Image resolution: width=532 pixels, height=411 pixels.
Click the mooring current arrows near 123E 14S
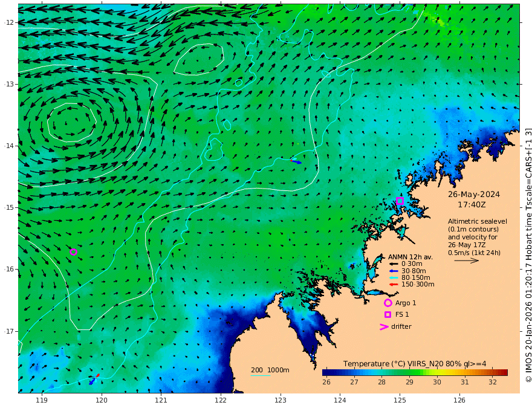[x=294, y=161]
